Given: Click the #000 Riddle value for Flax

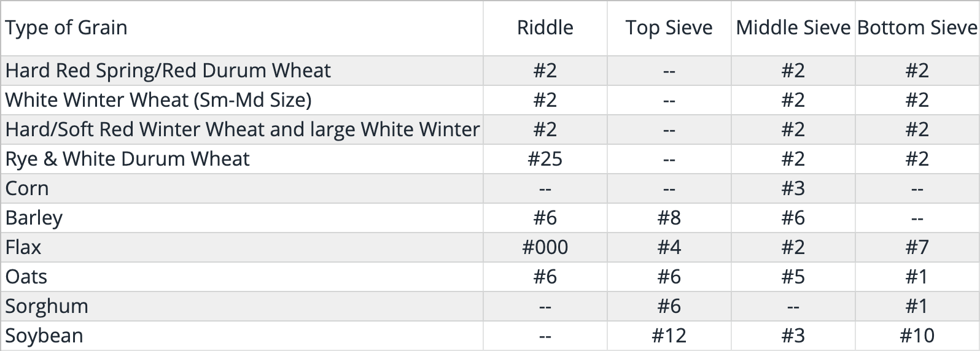Looking at the screenshot, I should tap(545, 247).
